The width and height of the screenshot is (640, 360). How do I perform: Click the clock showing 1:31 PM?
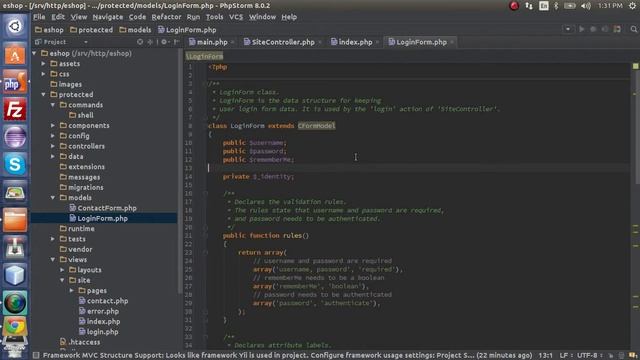click(610, 6)
